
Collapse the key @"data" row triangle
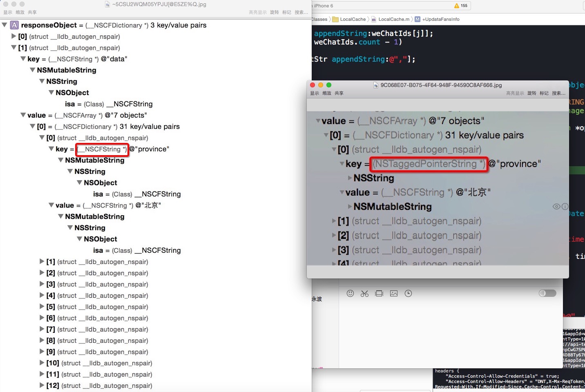23,59
